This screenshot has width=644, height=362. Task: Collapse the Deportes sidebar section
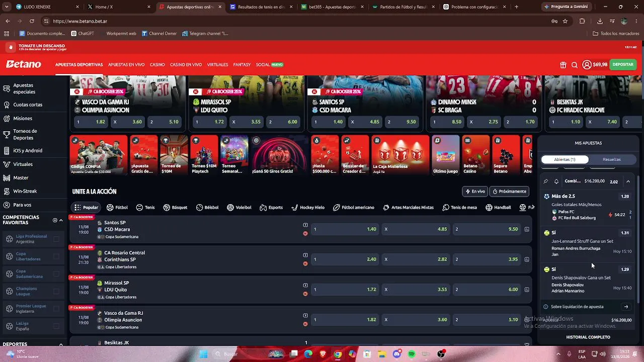61,344
